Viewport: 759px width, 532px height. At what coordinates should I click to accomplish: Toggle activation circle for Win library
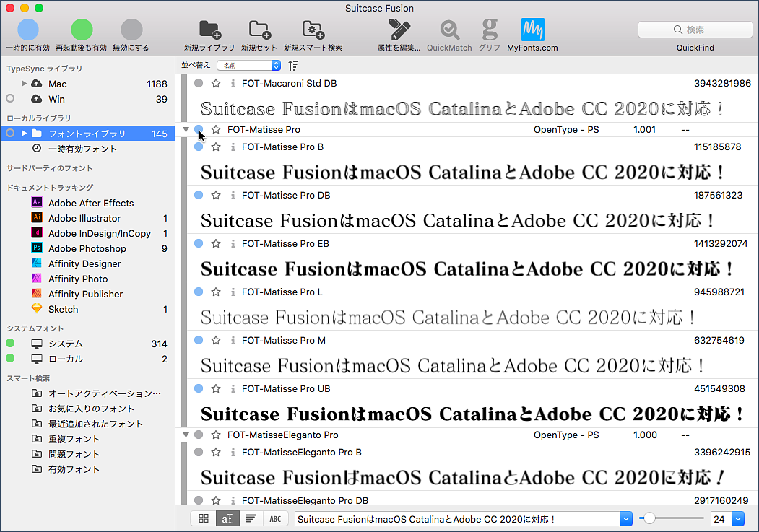click(x=10, y=99)
